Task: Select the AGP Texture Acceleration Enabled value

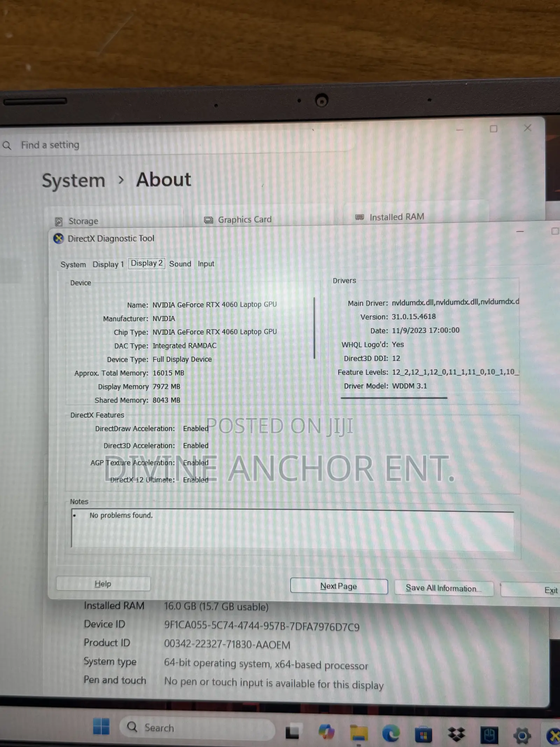Action: [x=196, y=463]
